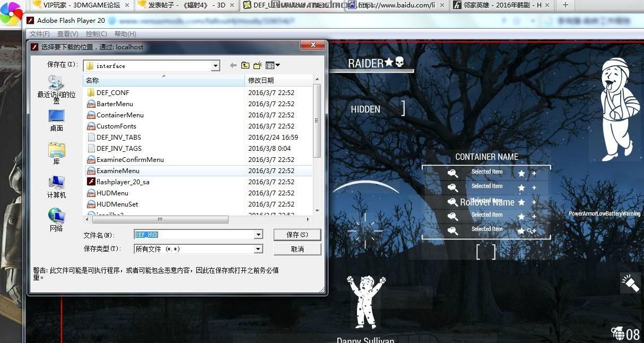Click the flashlight icon in the HUD preview
644x343 pixels.
pyautogui.click(x=631, y=283)
